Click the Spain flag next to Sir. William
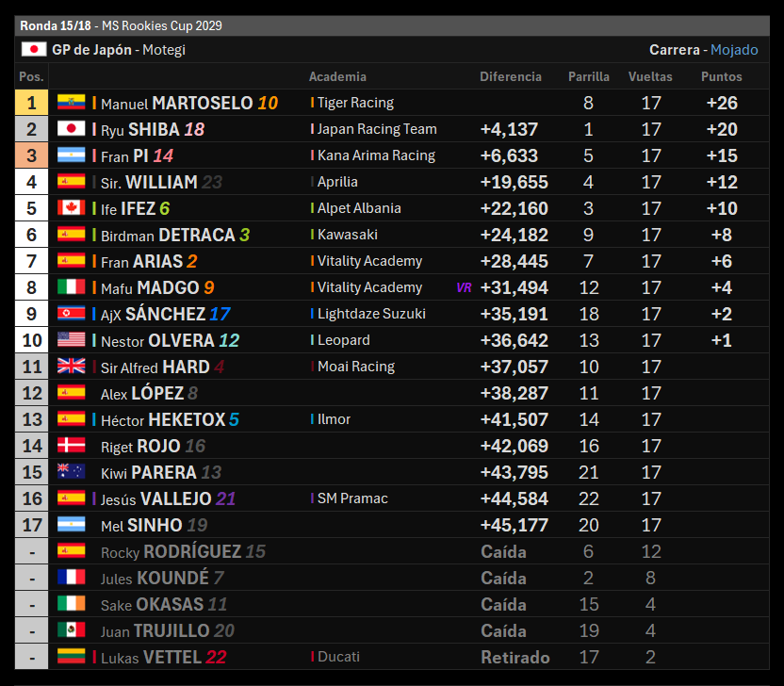This screenshot has width=784, height=686. pyautogui.click(x=71, y=181)
